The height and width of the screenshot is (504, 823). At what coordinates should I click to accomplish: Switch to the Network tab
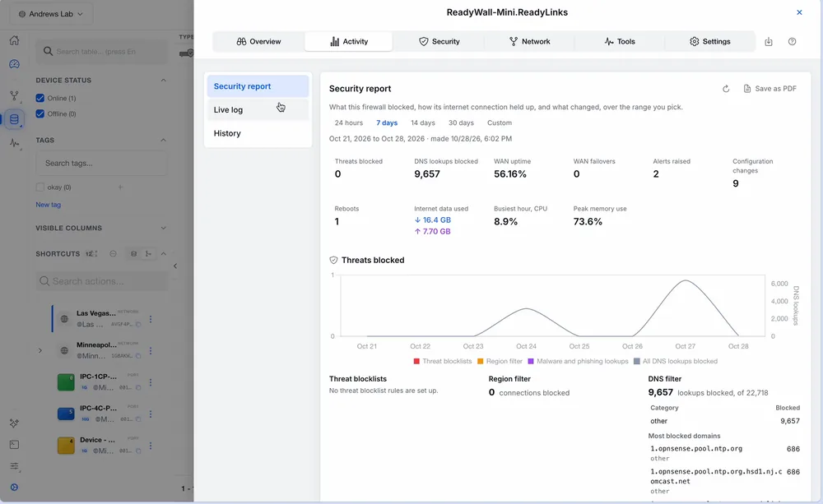(529, 41)
